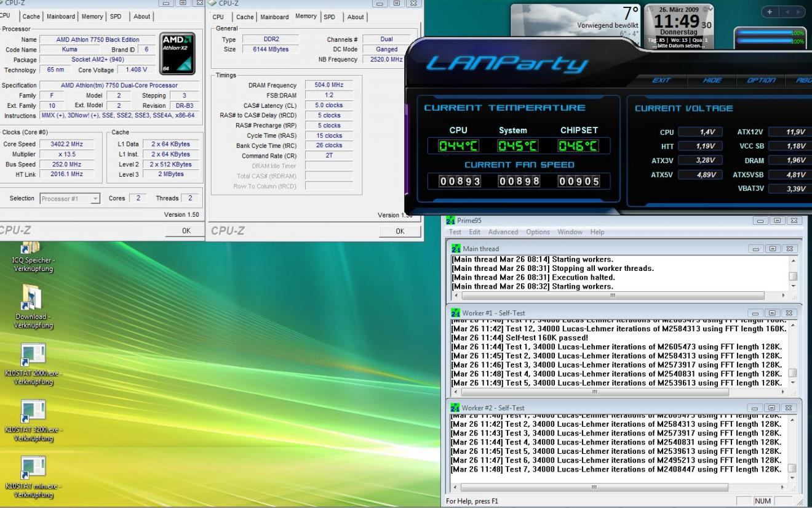Click Worker #1 horizontal scrollbar thumb
Image resolution: width=812 pixels, height=508 pixels.
pos(595,392)
